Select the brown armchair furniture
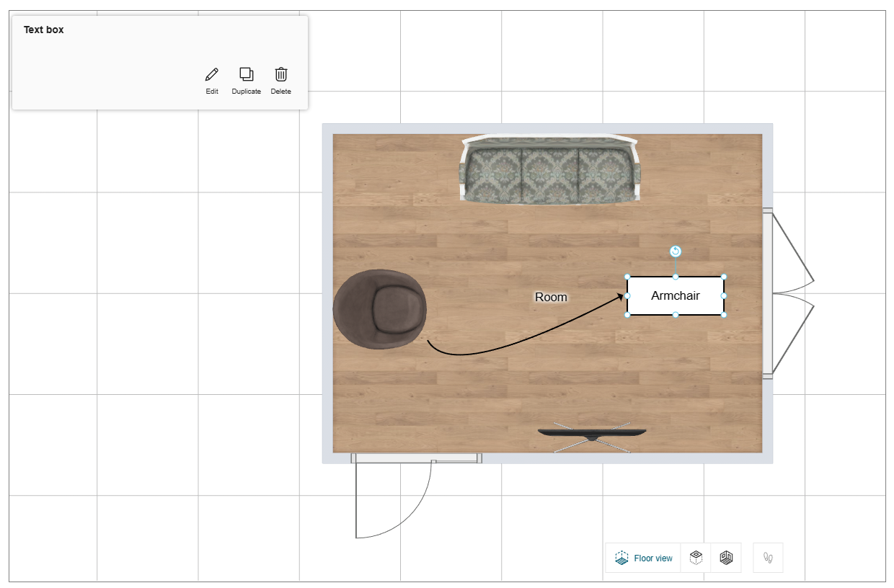Screen dimensions: 894x588 click(380, 310)
